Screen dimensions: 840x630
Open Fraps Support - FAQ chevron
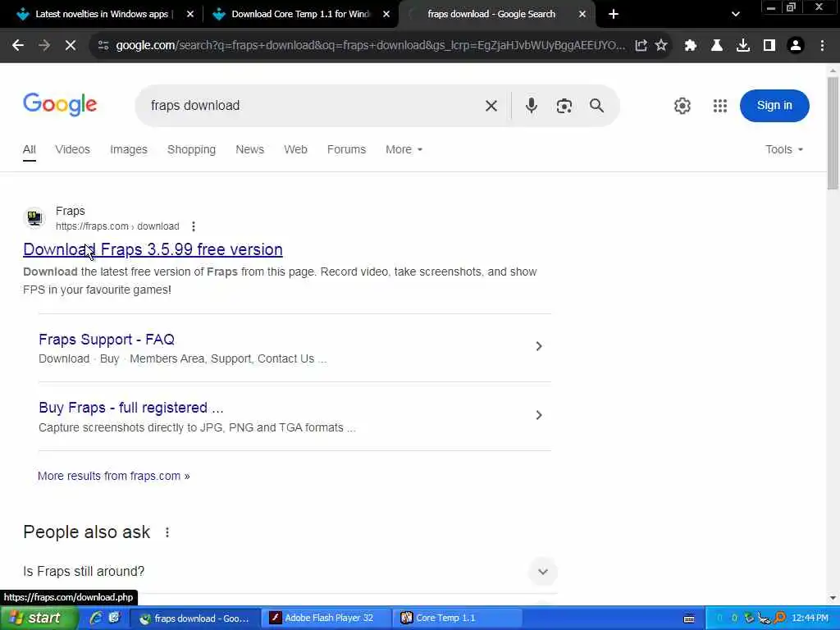pos(539,347)
